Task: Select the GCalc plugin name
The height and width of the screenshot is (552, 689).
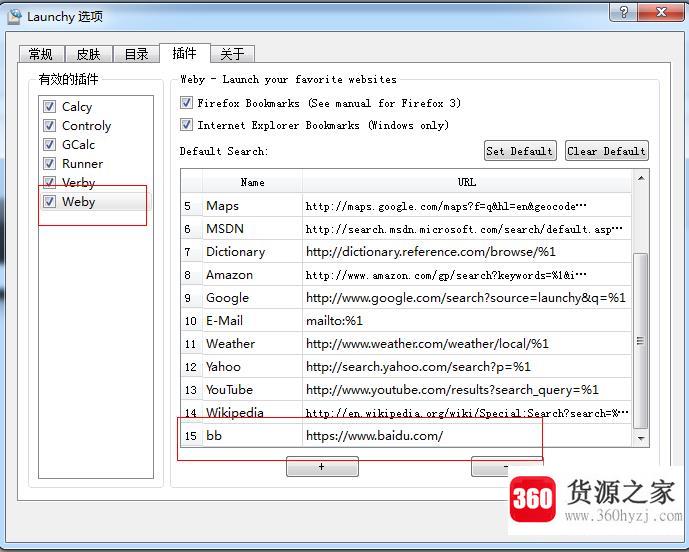Action: click(78, 145)
